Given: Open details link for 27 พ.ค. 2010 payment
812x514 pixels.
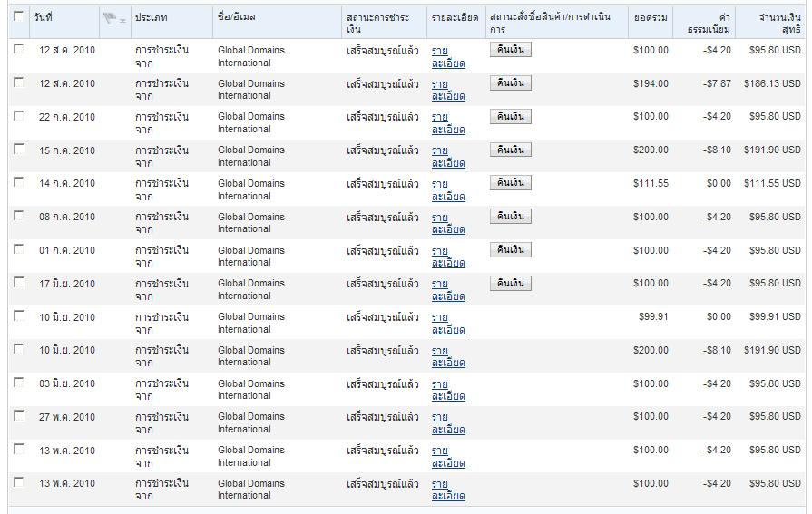Looking at the screenshot, I should 448,423.
